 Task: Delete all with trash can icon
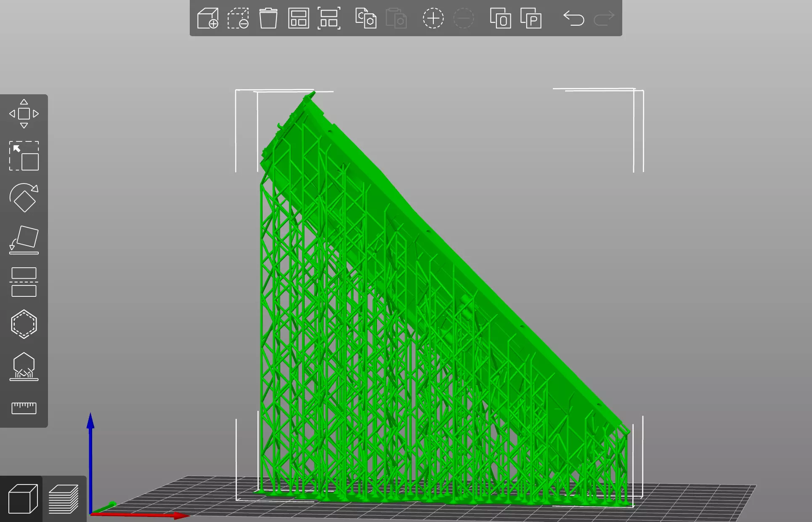268,19
